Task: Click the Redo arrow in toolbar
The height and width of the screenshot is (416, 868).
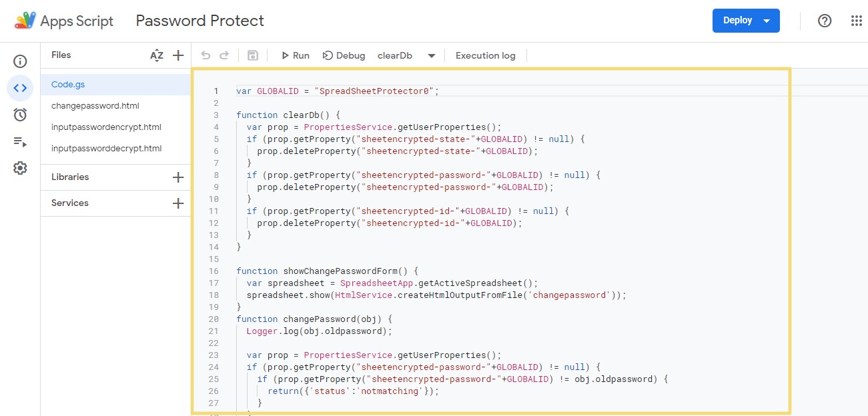Action: tap(224, 55)
